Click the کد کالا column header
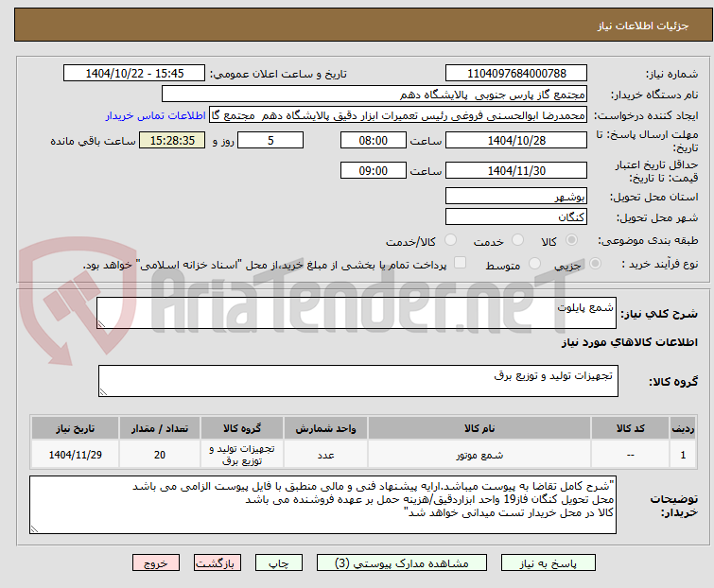This screenshot has height=588, width=714. pos(630,428)
